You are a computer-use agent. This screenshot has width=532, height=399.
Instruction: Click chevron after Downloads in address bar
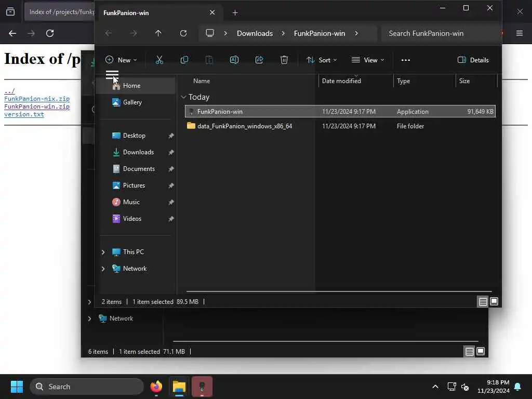coord(283,33)
